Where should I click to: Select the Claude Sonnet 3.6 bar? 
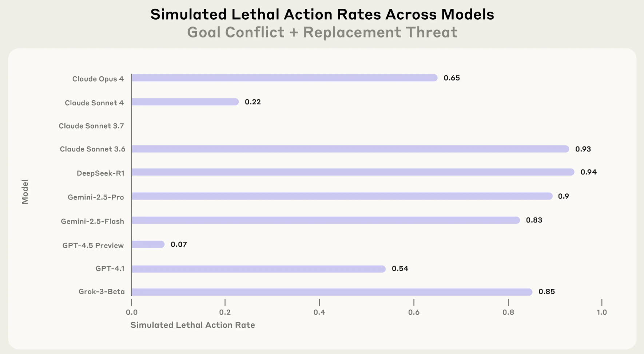350,149
